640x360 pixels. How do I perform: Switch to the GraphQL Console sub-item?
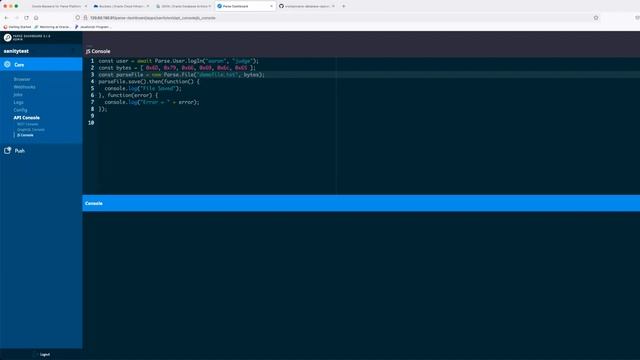click(x=31, y=130)
